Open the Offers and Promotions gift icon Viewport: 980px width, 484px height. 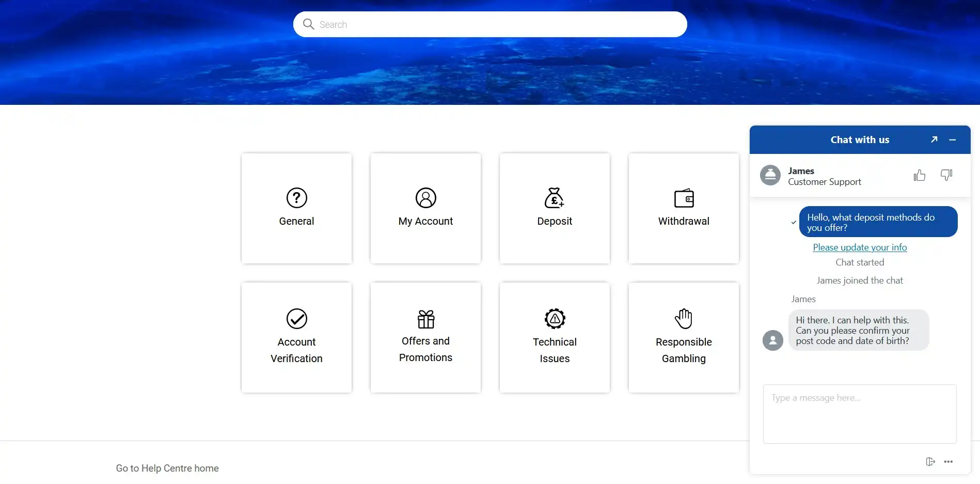425,319
